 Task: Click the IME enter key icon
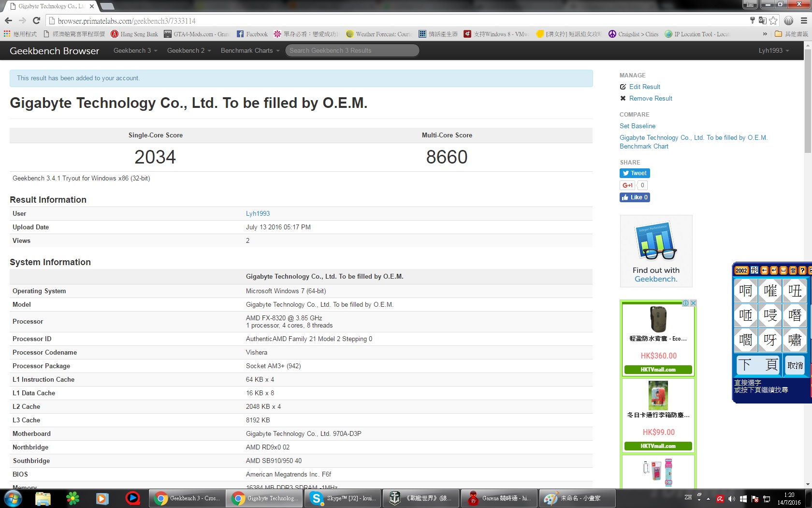pos(774,270)
